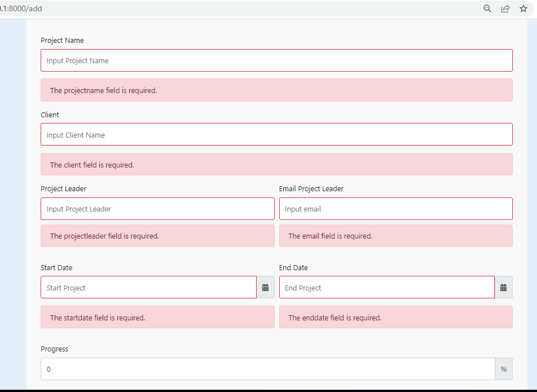Click the browser URL address text
Viewport: 537px width, 392px height.
[x=21, y=8]
